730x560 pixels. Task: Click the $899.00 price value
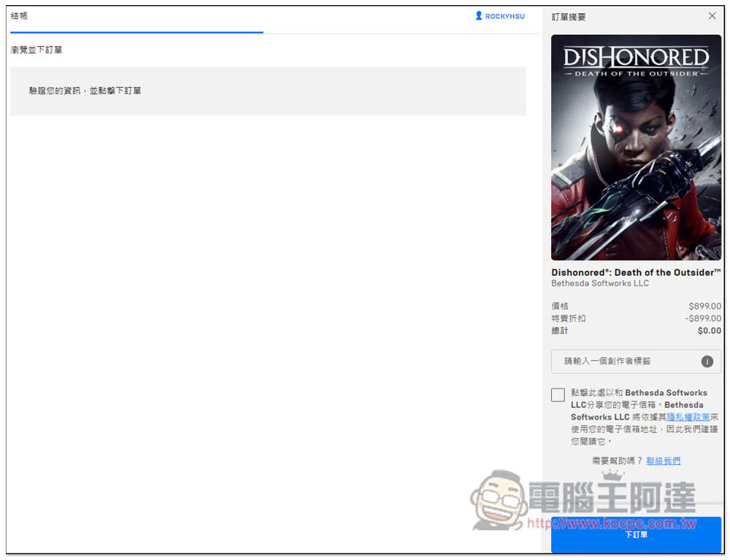(x=705, y=307)
